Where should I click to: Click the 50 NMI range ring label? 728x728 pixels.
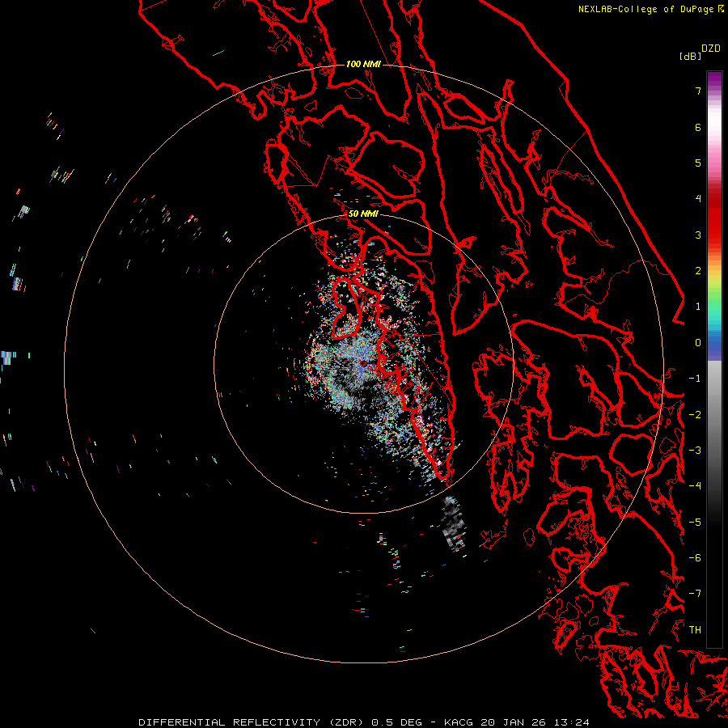[x=363, y=214]
